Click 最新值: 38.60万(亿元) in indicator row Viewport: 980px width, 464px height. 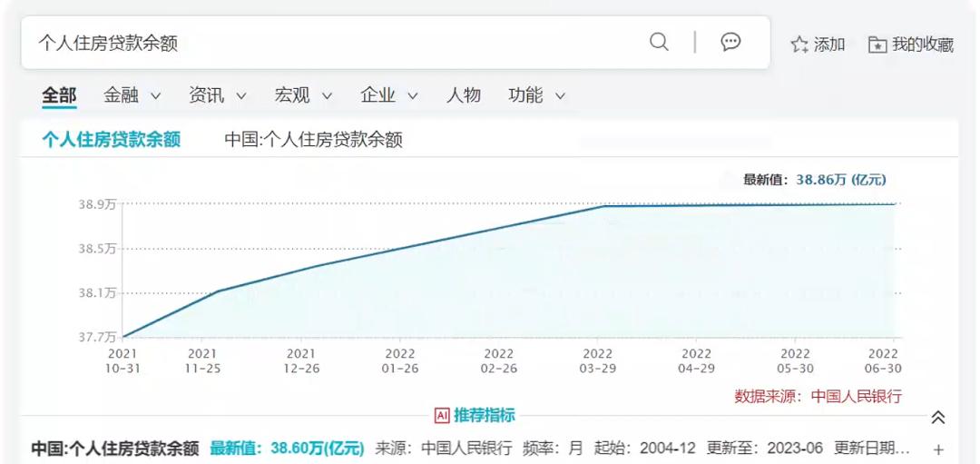point(287,449)
